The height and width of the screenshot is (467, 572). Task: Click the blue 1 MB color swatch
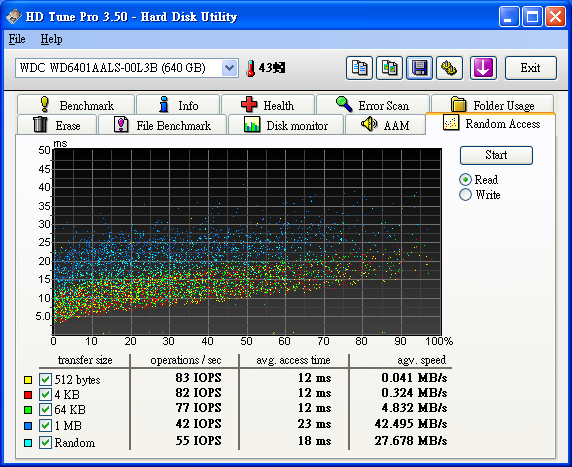(28, 426)
